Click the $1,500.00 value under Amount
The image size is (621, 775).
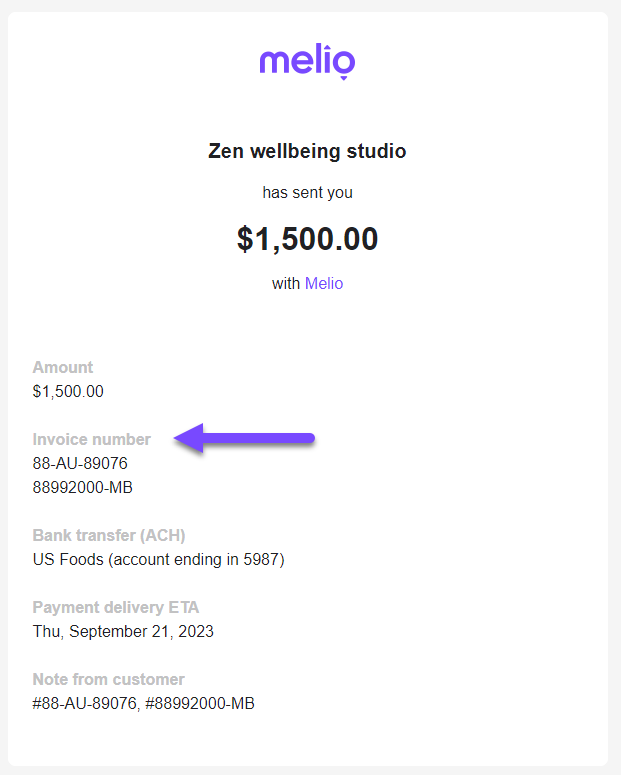click(x=68, y=391)
